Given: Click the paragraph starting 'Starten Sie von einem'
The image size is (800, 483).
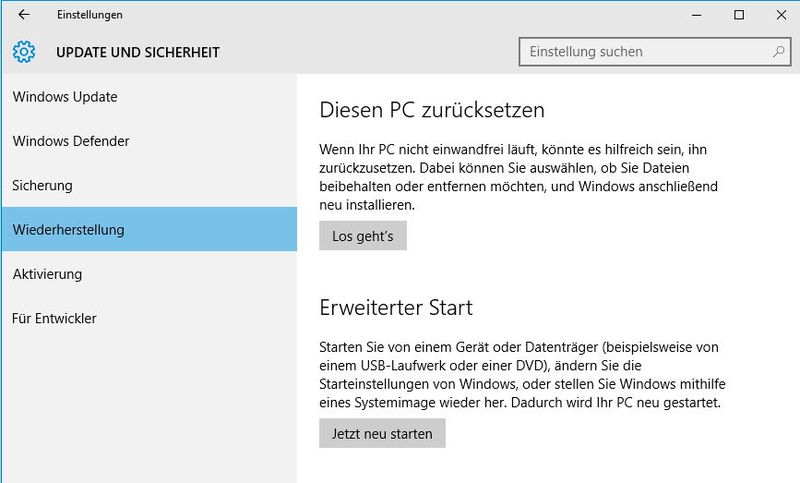Looking at the screenshot, I should click(522, 375).
